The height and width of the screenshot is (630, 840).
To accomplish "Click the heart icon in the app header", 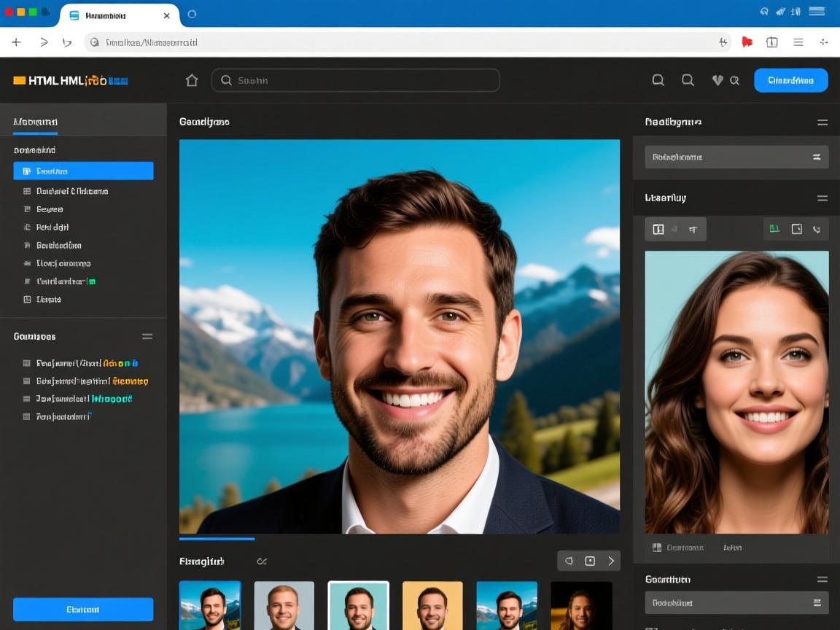I will 717,80.
